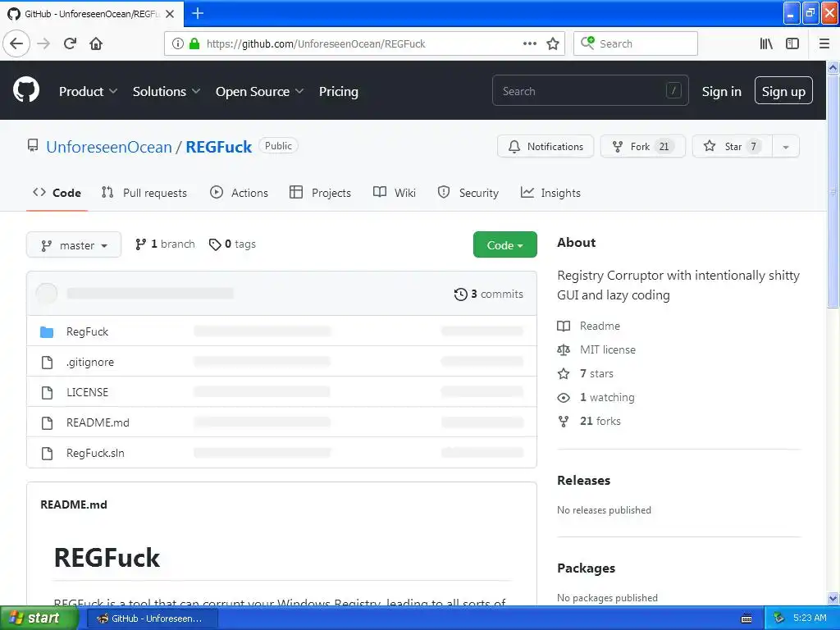840x630 pixels.
Task: Click the eye icon beside 1 watching
Action: [x=564, y=398]
